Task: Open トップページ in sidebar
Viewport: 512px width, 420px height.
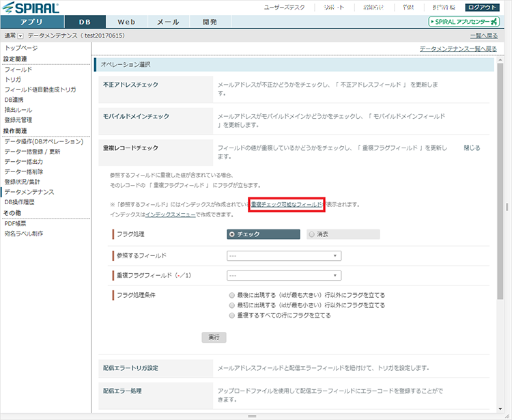Action: coord(21,48)
